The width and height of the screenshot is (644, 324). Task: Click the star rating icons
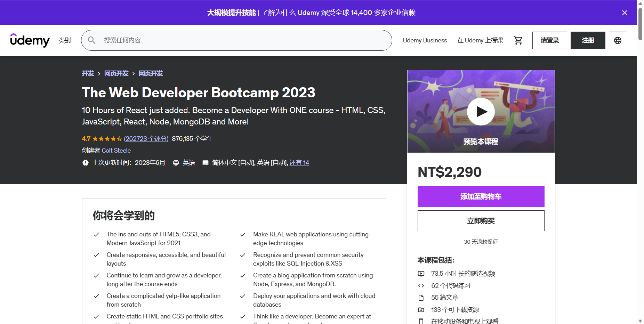[x=107, y=139]
